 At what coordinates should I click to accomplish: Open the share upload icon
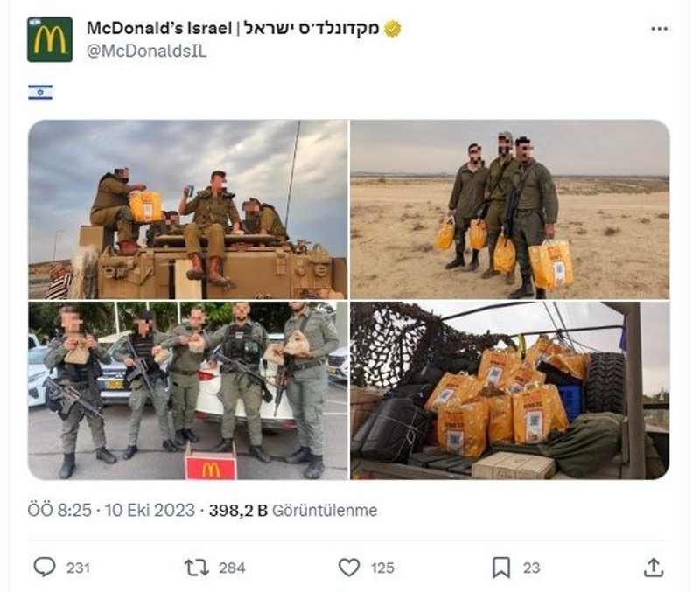[x=653, y=568]
